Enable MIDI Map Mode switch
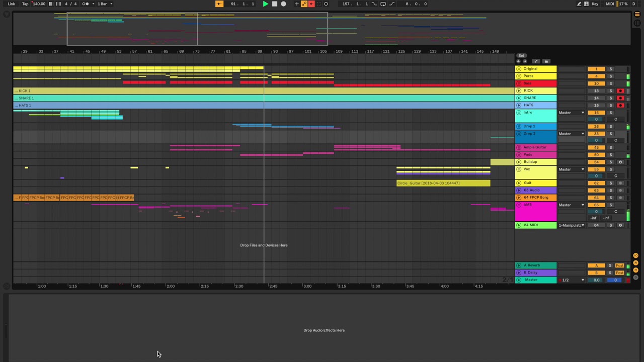 [x=610, y=4]
